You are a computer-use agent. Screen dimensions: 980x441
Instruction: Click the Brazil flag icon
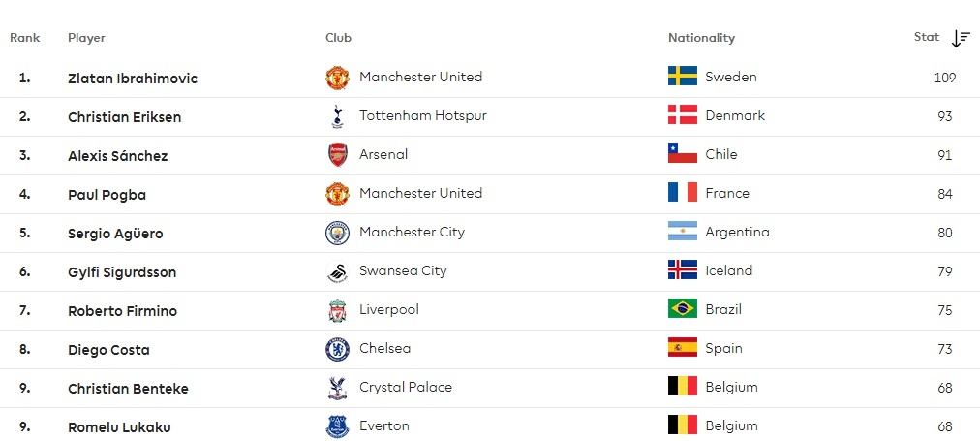(x=682, y=309)
